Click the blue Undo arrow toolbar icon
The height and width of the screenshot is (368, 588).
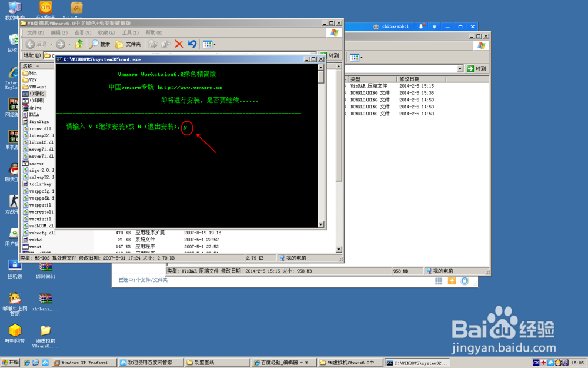(x=192, y=44)
